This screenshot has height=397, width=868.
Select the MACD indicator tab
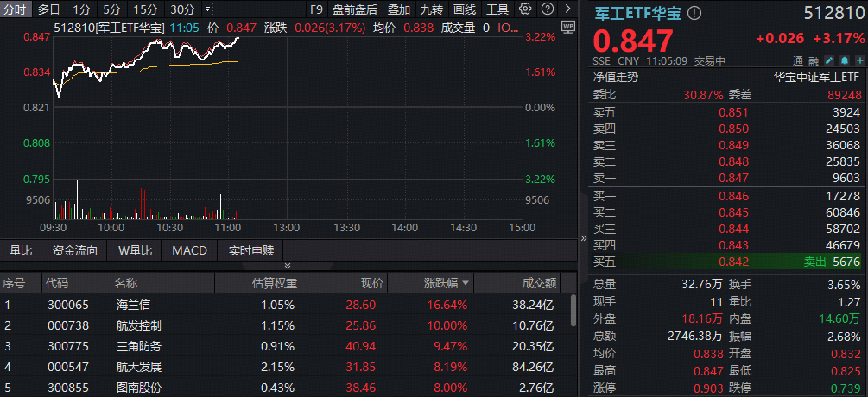[189, 250]
